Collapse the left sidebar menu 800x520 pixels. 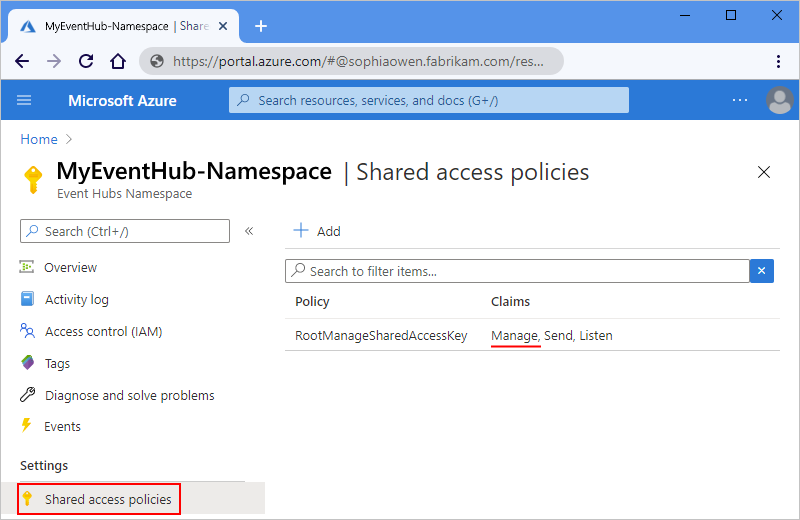click(x=249, y=231)
